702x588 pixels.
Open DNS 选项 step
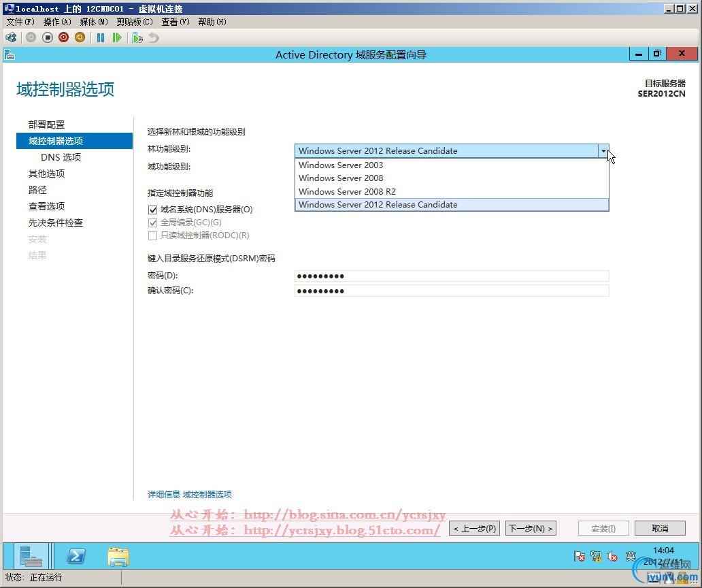coord(61,157)
